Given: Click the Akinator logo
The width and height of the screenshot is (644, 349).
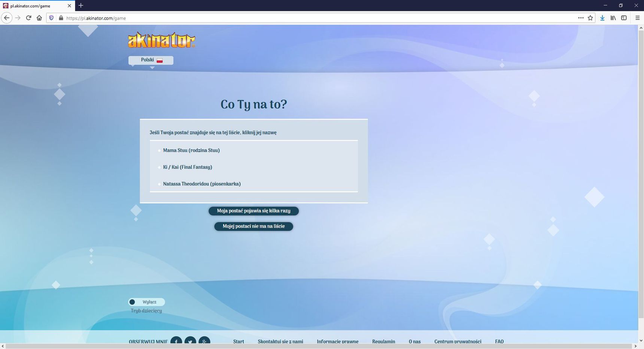Looking at the screenshot, I should tap(161, 40).
